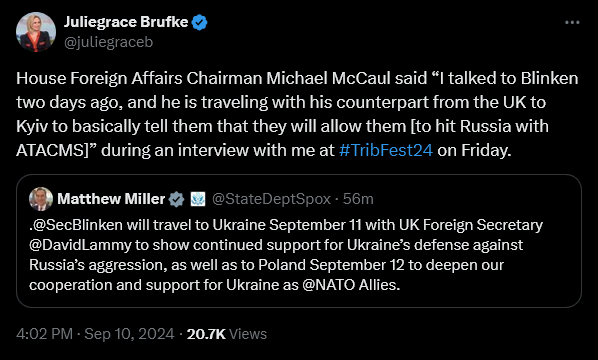Click Matthew Miller's verified checkmark badge
Screen dimensions: 598x360
coord(177,199)
